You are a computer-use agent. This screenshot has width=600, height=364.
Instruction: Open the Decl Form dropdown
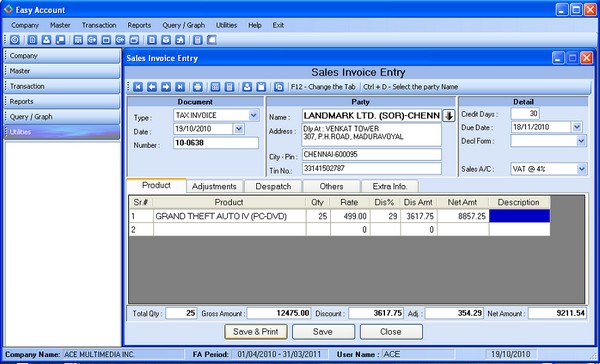581,141
